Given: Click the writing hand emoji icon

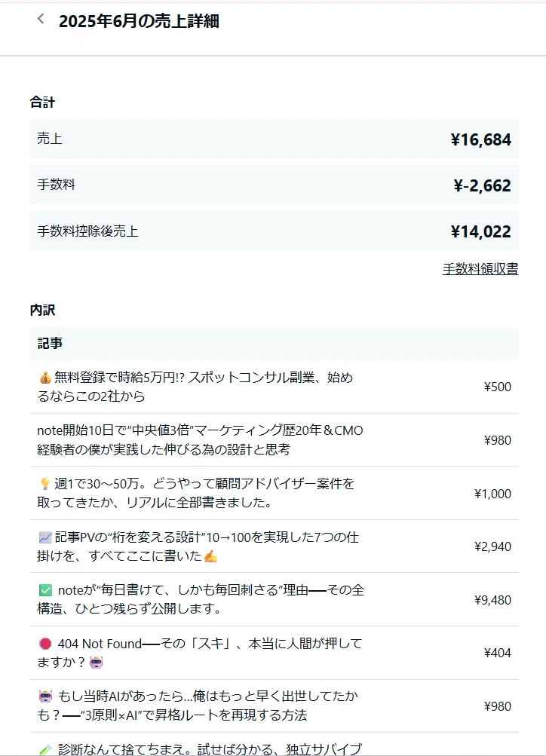Looking at the screenshot, I should (x=210, y=557).
